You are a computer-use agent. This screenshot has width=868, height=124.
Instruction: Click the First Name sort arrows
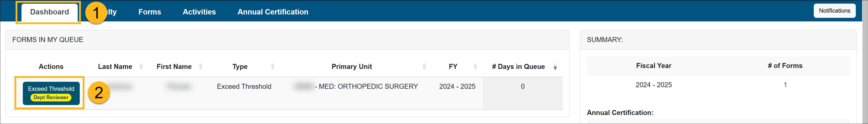(200, 67)
